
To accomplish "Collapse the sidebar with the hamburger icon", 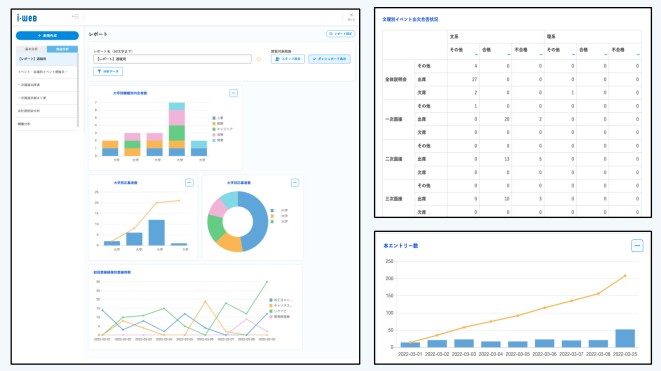I will tap(75, 16).
